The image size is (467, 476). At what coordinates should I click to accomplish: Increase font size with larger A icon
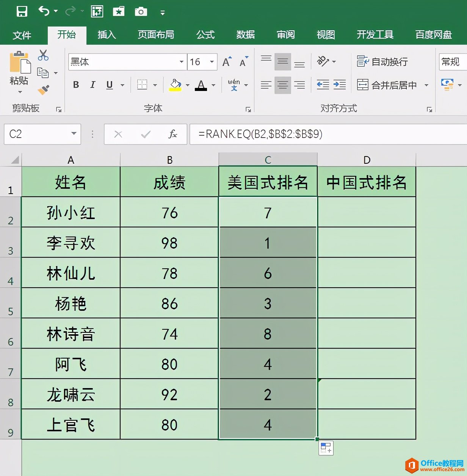[x=227, y=61]
